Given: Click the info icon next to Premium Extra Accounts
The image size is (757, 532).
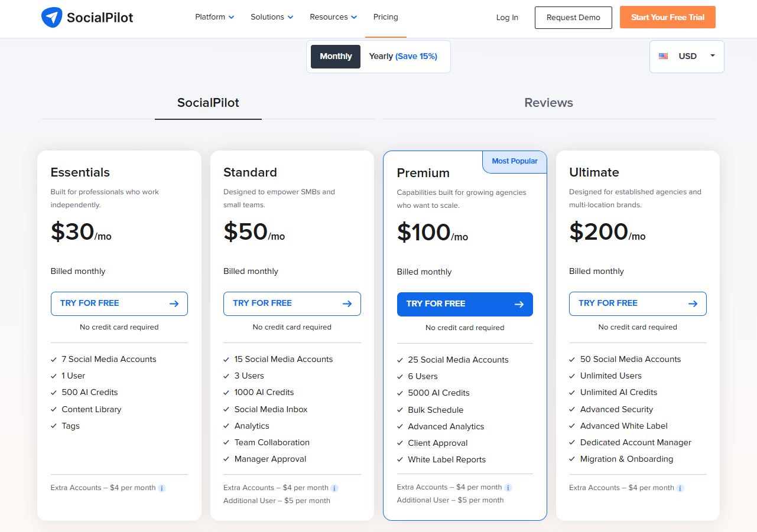Looking at the screenshot, I should tap(509, 487).
